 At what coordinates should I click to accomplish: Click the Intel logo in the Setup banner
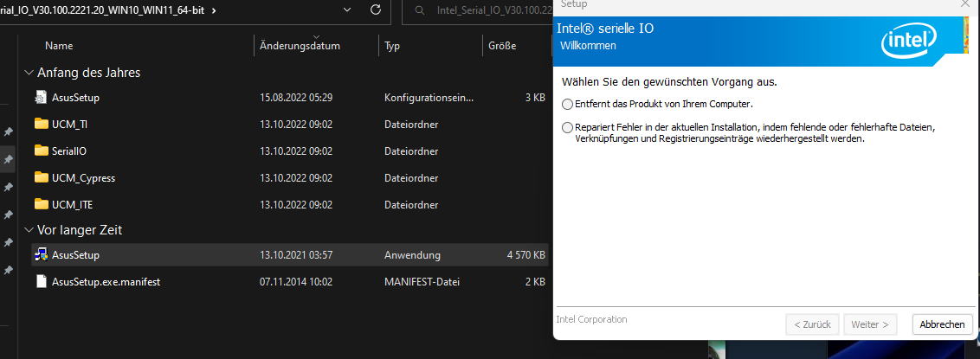(909, 42)
